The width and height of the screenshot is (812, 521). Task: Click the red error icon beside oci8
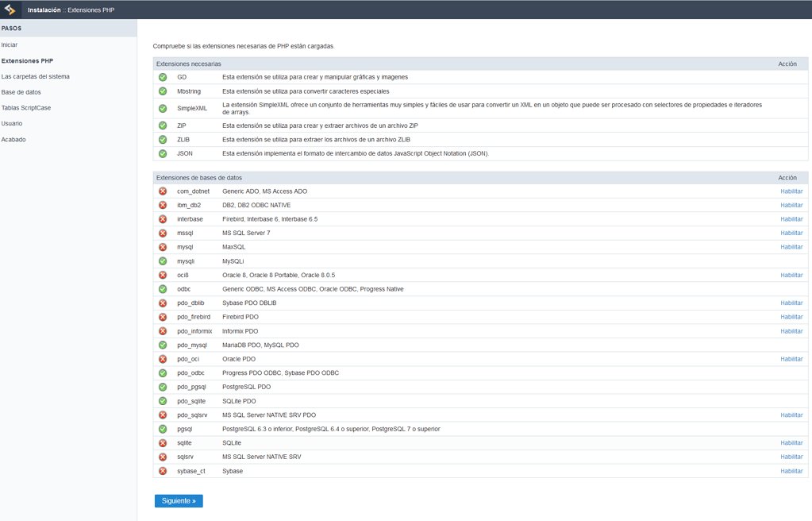tap(164, 275)
